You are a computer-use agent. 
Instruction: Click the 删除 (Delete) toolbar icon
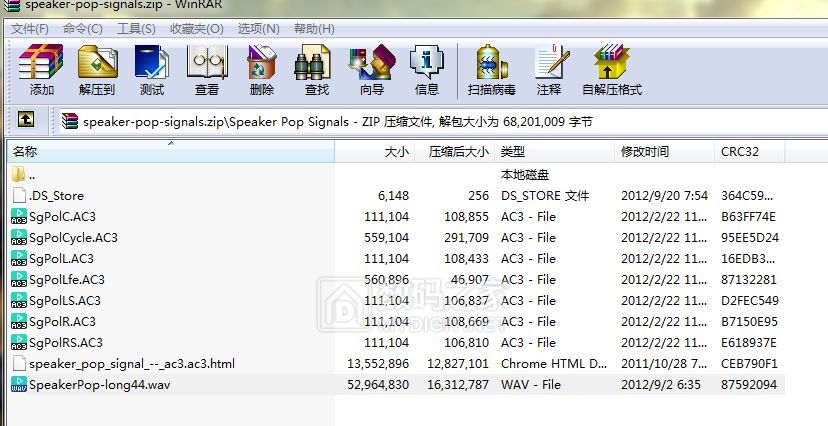point(262,62)
